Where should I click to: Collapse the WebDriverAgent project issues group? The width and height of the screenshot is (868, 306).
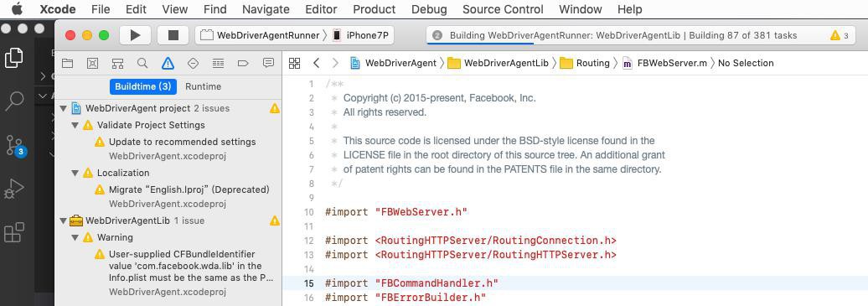click(64, 108)
